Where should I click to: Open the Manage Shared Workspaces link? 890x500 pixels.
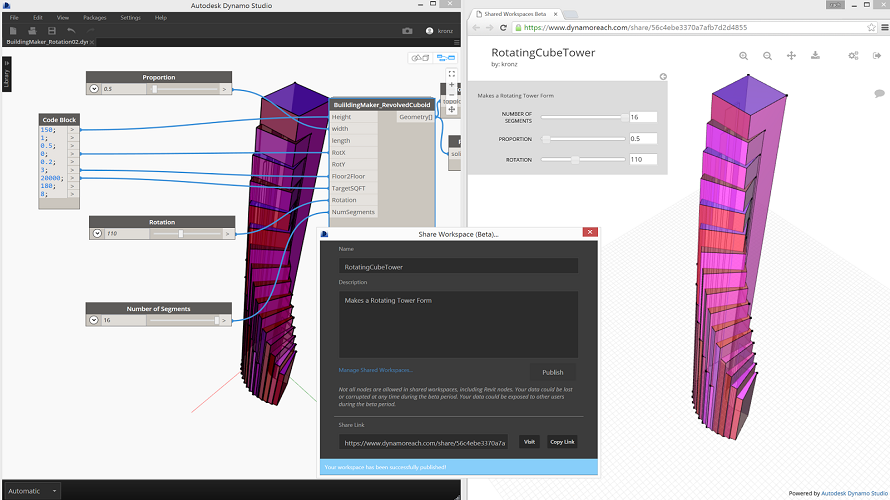click(x=376, y=370)
